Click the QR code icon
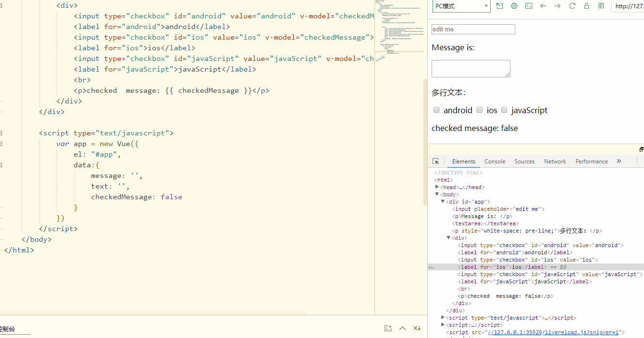 (x=601, y=6)
